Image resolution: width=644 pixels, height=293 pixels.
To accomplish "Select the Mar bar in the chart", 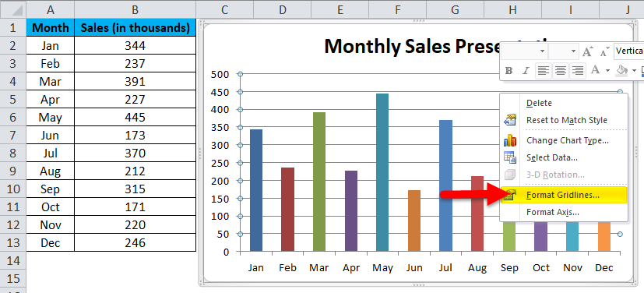I will click(319, 182).
